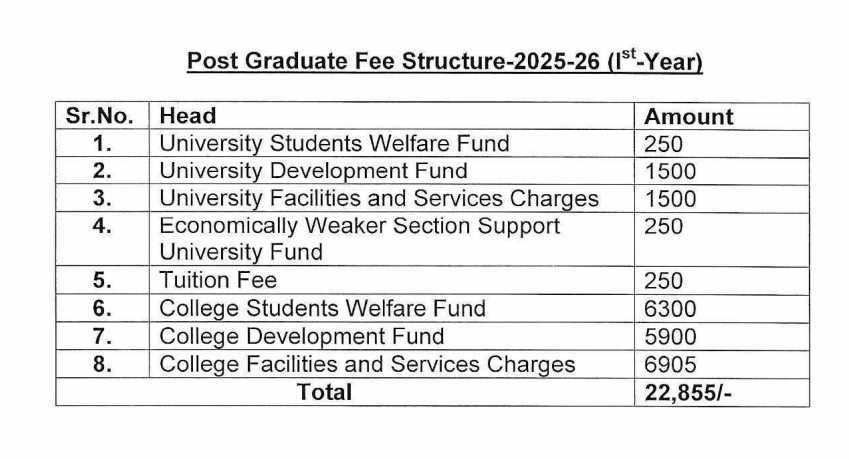This screenshot has height=459, width=849.
Task: Click College Facilities and Services Charges text
Action: click(367, 364)
